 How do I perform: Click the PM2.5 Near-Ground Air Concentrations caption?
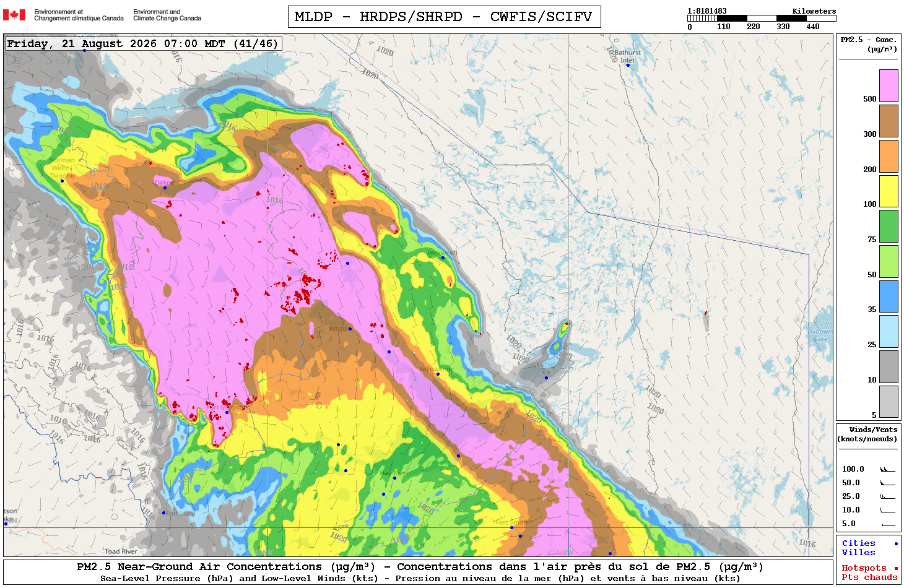click(x=420, y=567)
